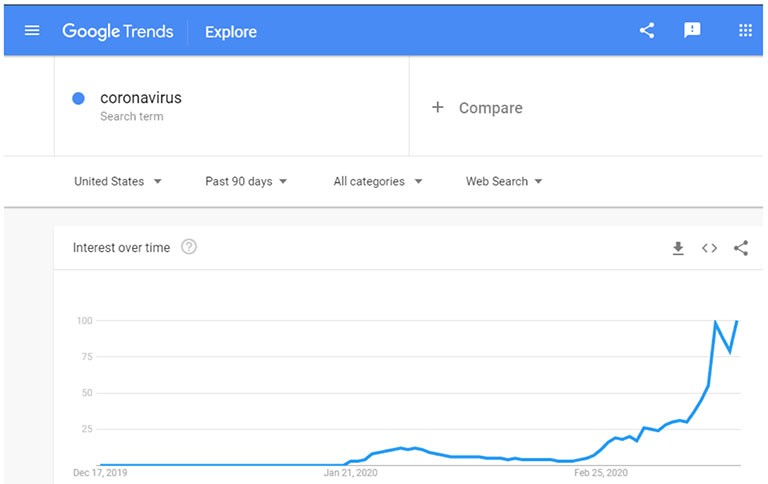Add a Compare search term
Viewport: 768px width, 484px height.
[x=490, y=108]
